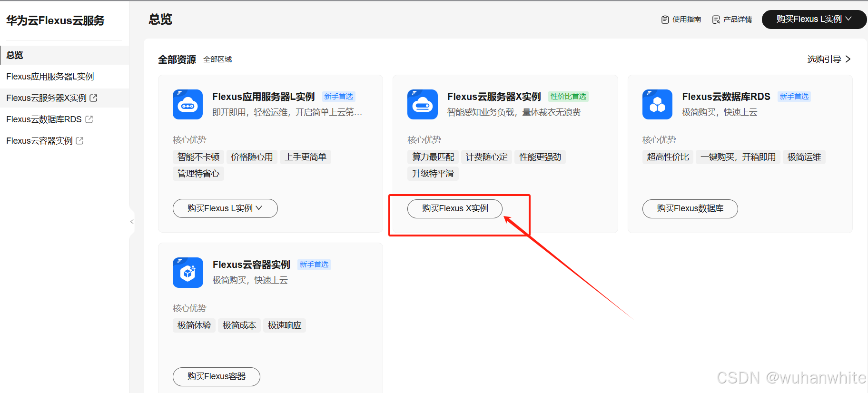Click external link icon beside Flexus云容器实例 in sidebar
This screenshot has width=868, height=393.
(x=79, y=141)
